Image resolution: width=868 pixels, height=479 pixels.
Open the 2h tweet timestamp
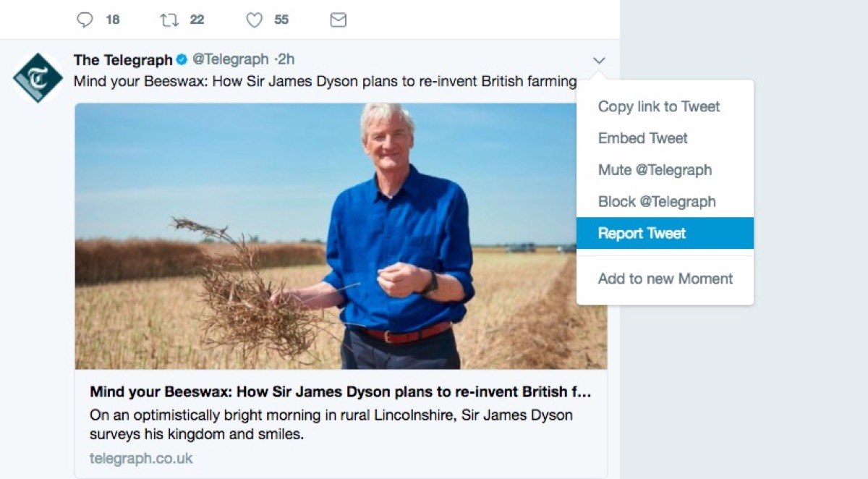(x=287, y=59)
